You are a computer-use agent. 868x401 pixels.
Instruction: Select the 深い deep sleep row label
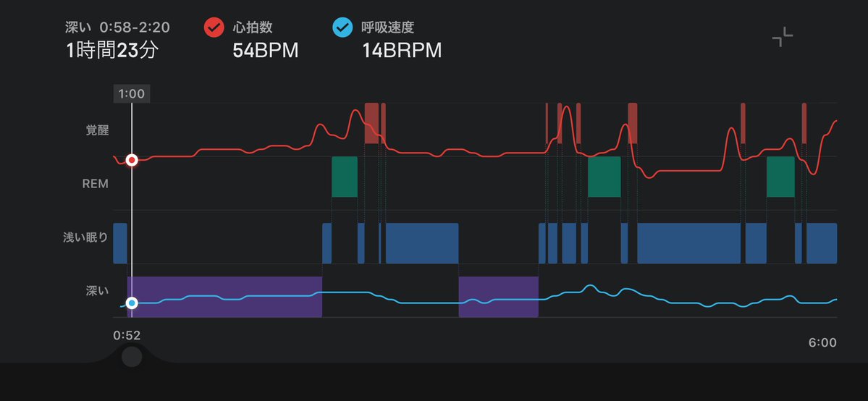98,291
